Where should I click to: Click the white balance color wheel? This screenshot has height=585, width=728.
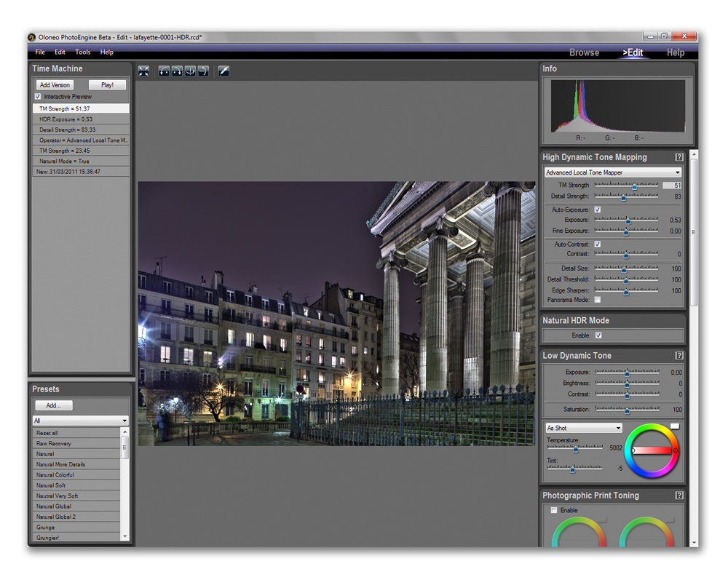(652, 450)
